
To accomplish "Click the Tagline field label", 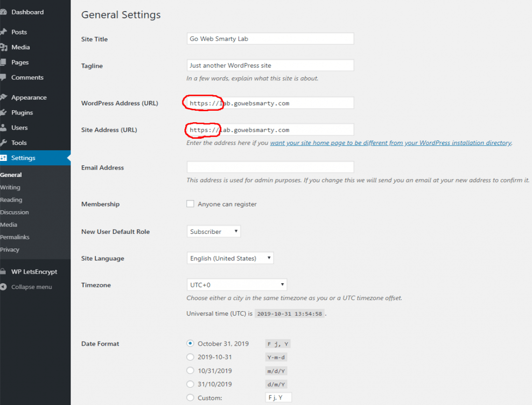I will coord(92,66).
